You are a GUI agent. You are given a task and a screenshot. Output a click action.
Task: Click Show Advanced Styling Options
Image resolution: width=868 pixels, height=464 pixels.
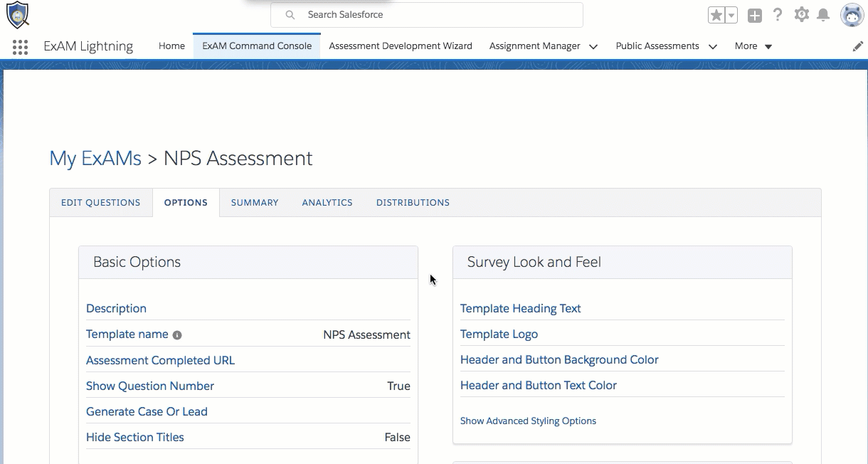coord(528,421)
